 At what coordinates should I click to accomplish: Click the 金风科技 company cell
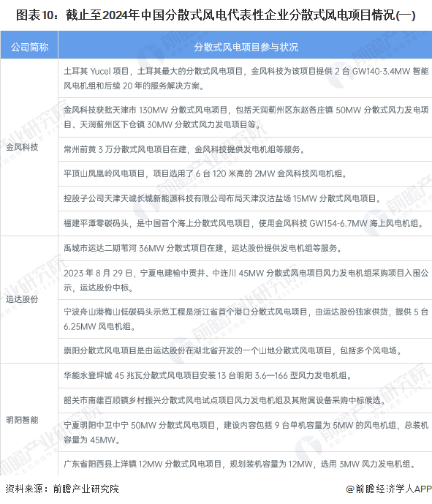tap(29, 147)
